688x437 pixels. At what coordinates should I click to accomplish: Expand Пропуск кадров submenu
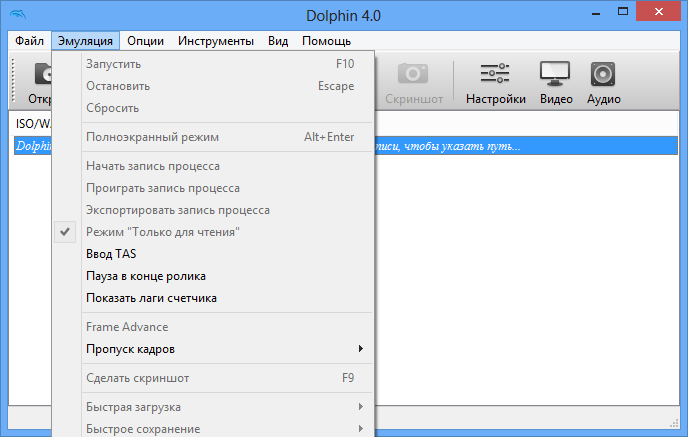tap(213, 349)
